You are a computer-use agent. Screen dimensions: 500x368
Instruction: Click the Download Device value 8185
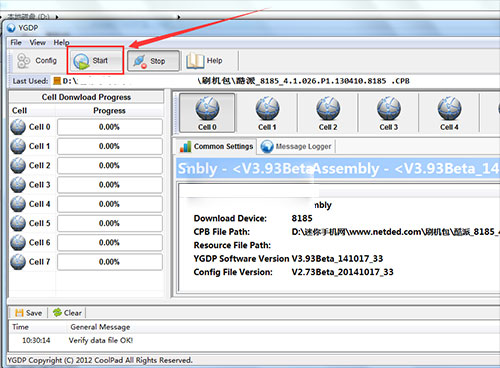pyautogui.click(x=302, y=218)
